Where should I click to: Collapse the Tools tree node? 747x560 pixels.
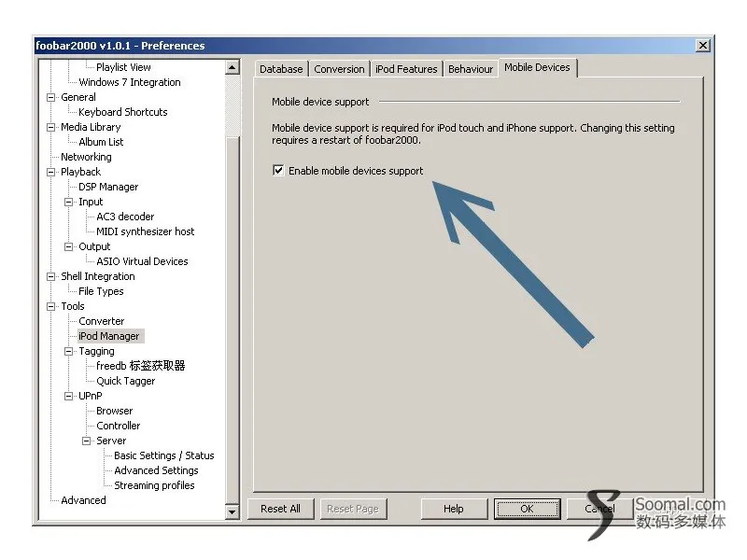(x=50, y=306)
